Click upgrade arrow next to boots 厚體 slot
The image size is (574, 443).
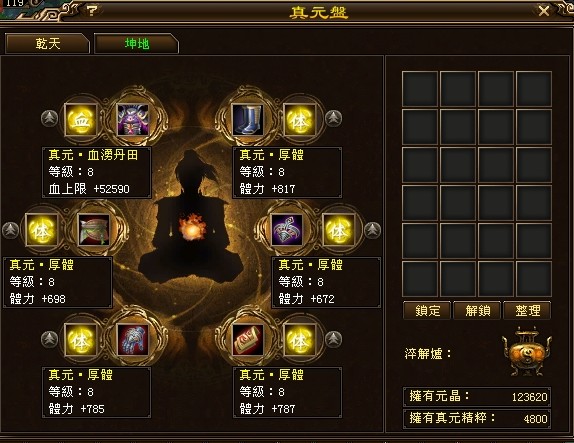point(333,119)
